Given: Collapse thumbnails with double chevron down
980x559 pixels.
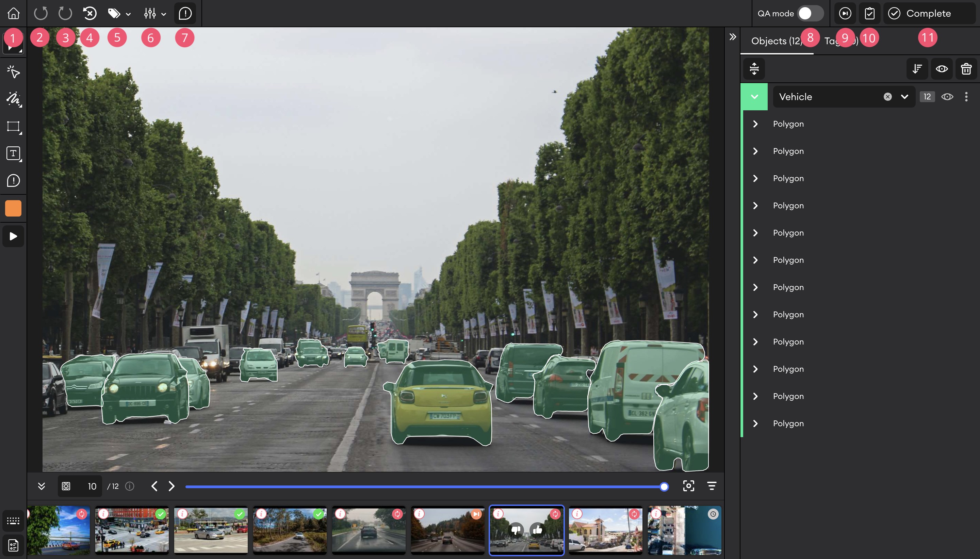Looking at the screenshot, I should [42, 486].
